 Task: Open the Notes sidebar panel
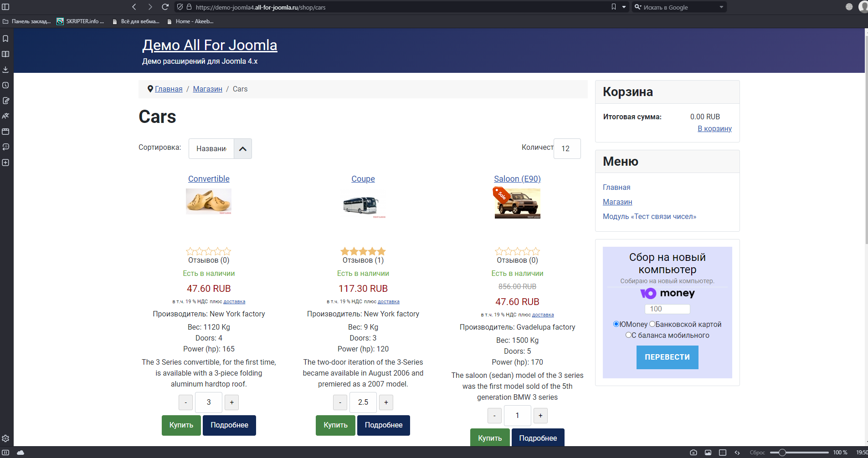[5, 101]
